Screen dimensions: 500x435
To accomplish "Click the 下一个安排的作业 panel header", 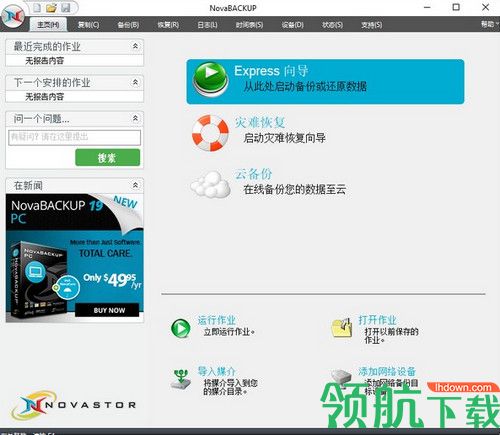I will (x=74, y=82).
